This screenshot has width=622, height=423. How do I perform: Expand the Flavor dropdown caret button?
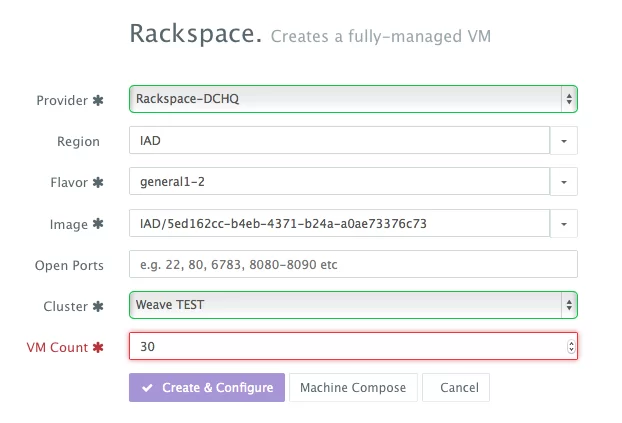pos(564,182)
